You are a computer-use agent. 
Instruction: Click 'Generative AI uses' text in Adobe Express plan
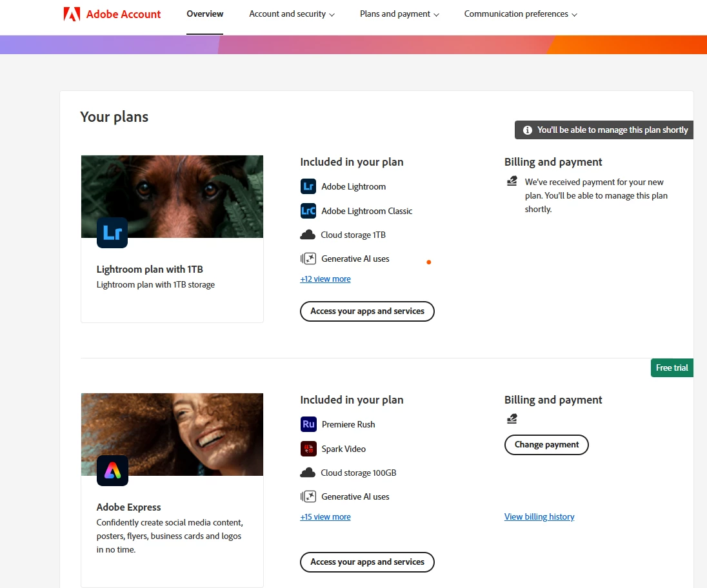click(x=355, y=496)
